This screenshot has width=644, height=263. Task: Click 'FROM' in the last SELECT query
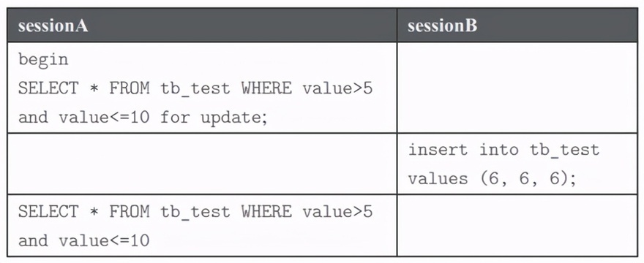coord(130,212)
